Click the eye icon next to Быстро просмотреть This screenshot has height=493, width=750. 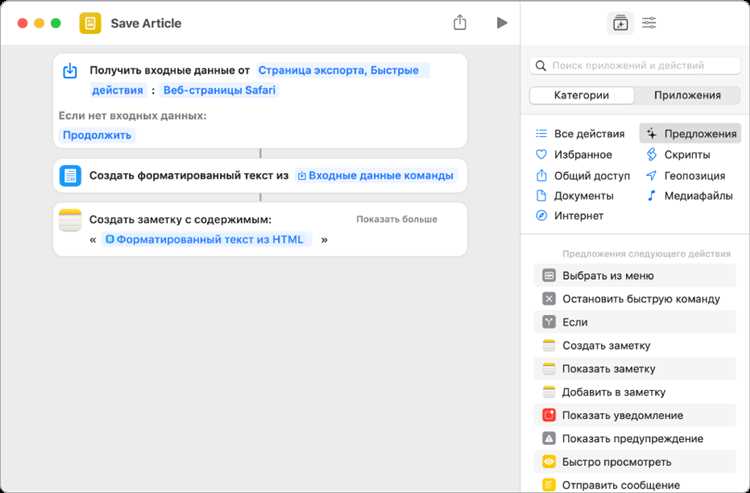(x=549, y=462)
